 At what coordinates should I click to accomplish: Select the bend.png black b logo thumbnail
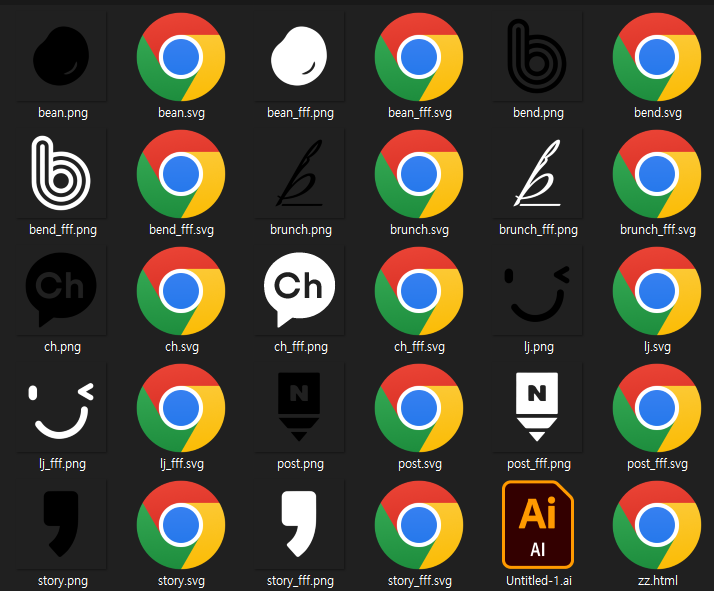(x=537, y=56)
